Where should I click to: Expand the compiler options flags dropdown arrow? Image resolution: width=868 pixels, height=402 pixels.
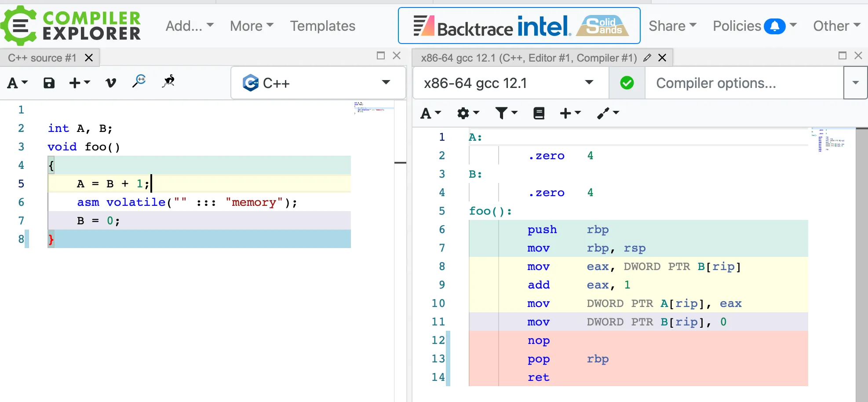pyautogui.click(x=855, y=83)
